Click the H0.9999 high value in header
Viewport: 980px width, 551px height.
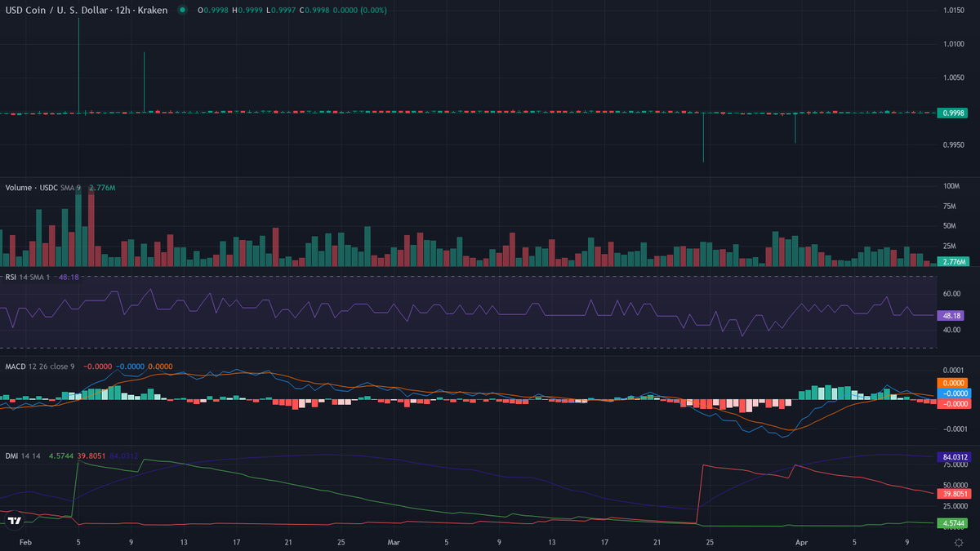tap(248, 10)
